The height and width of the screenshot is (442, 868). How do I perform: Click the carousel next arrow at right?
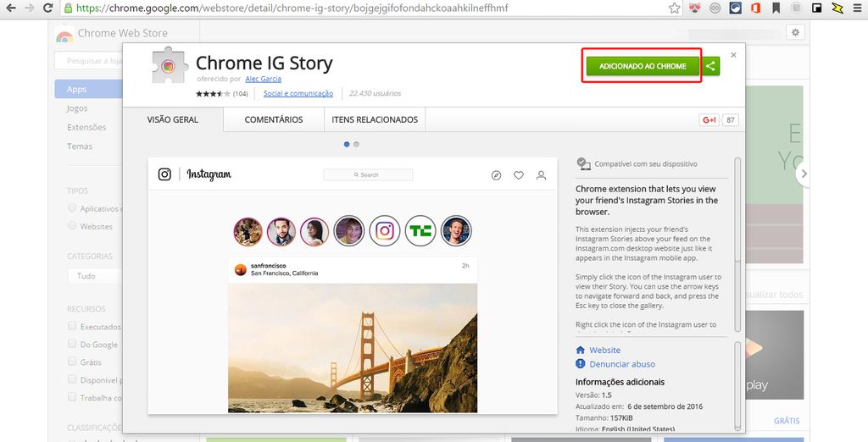804,174
